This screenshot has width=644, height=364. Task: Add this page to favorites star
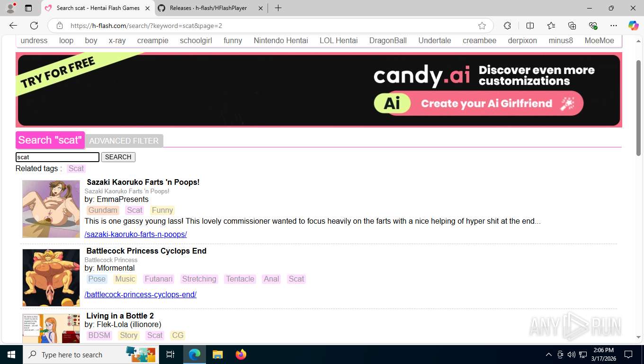click(x=482, y=26)
